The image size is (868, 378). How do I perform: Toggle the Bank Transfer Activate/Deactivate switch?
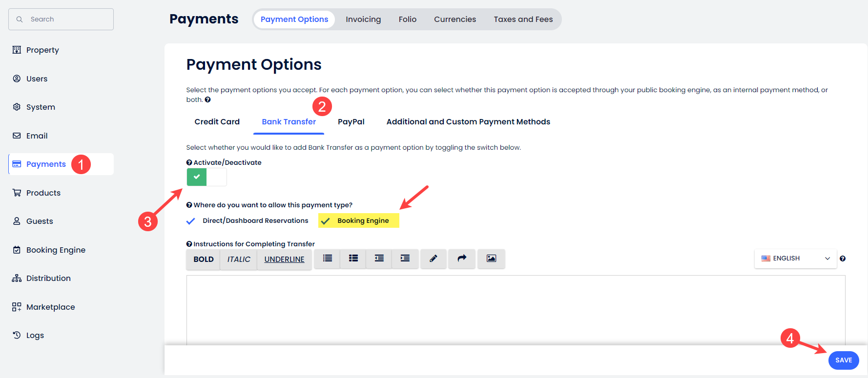tap(207, 177)
